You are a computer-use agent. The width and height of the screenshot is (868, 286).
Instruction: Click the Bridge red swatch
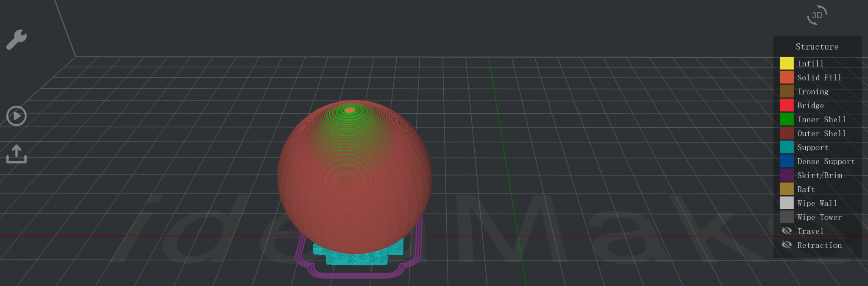pyautogui.click(x=787, y=105)
